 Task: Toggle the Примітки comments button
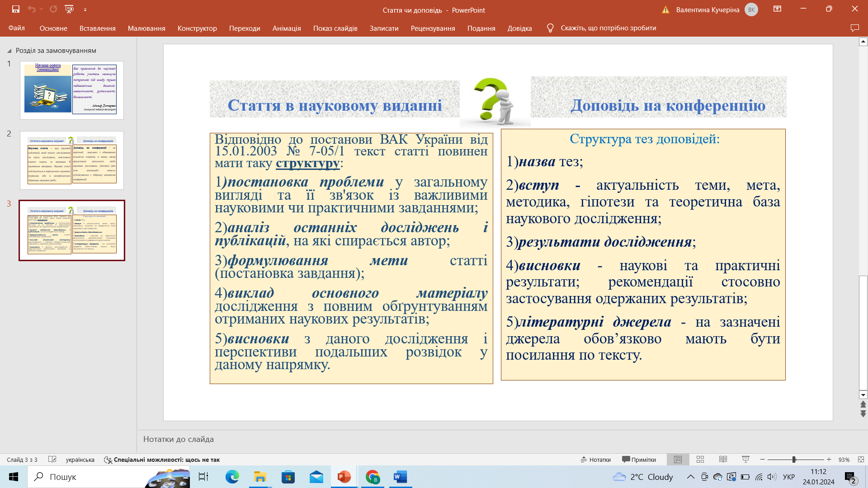(x=639, y=460)
